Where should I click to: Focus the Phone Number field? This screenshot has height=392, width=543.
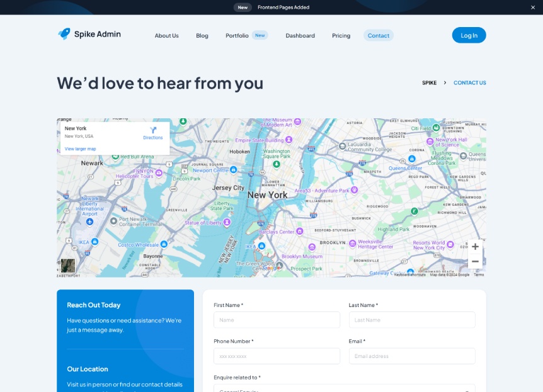click(277, 356)
